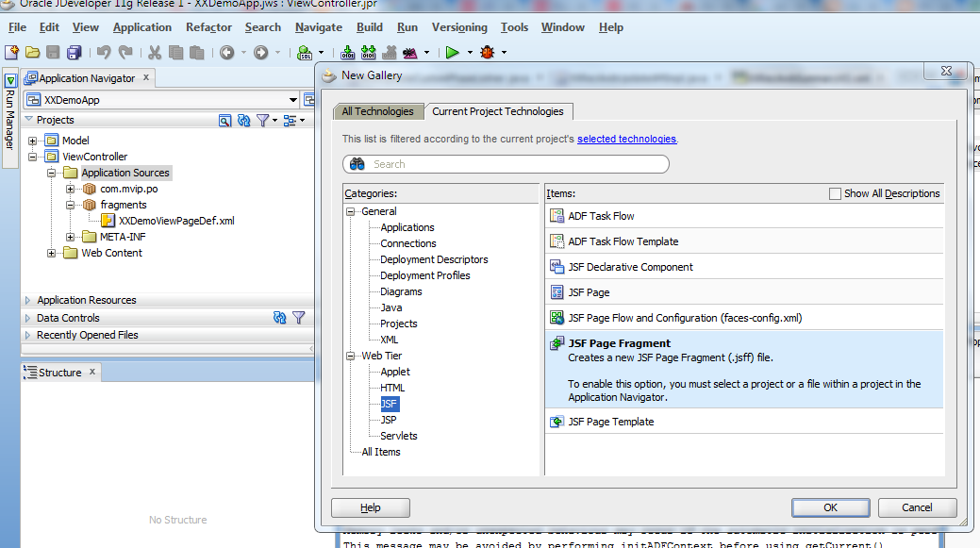The image size is (980, 548).
Task: Switch to the All Technologies tab
Action: [377, 110]
